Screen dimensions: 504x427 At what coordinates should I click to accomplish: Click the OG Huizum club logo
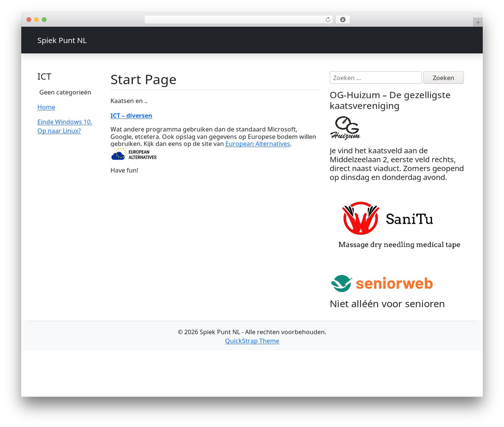(345, 128)
